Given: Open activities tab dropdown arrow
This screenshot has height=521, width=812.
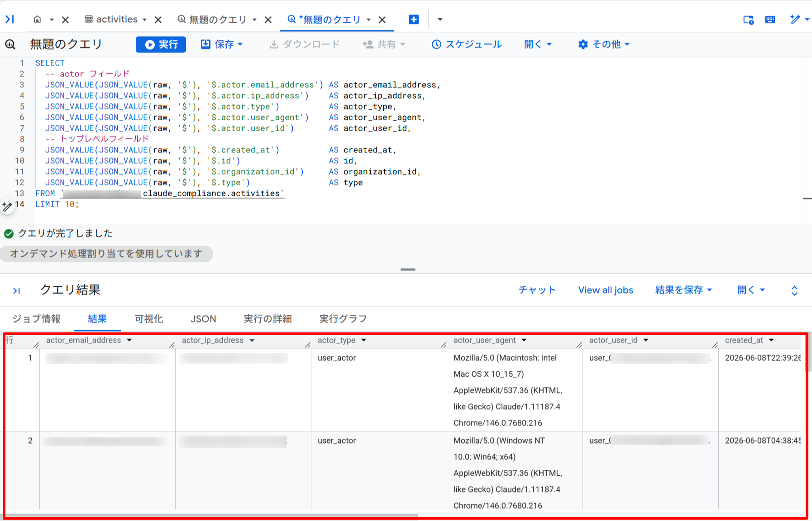Looking at the screenshot, I should 144,19.
